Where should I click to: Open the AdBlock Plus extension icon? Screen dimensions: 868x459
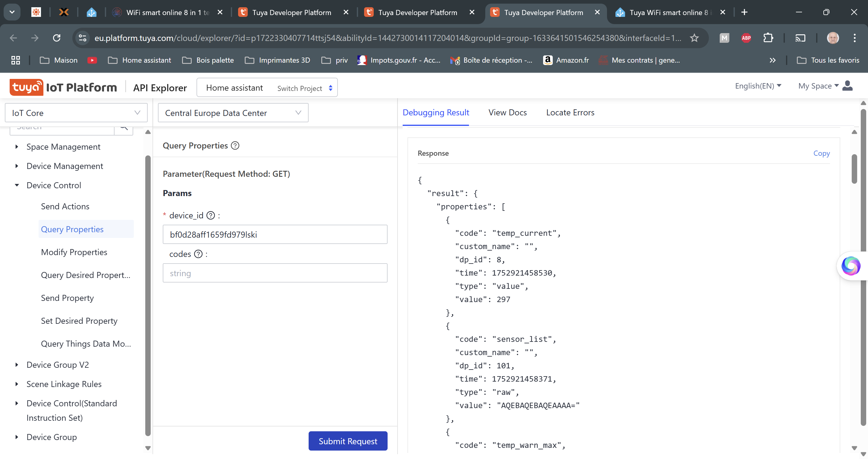746,38
